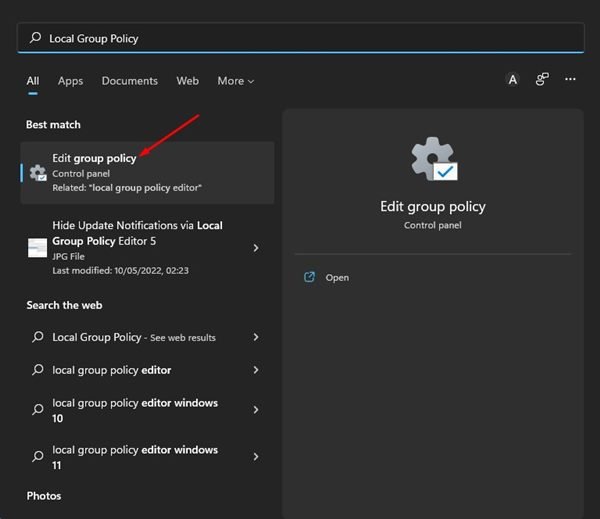The height and width of the screenshot is (519, 600).
Task: Expand the More dropdown
Action: 236,81
